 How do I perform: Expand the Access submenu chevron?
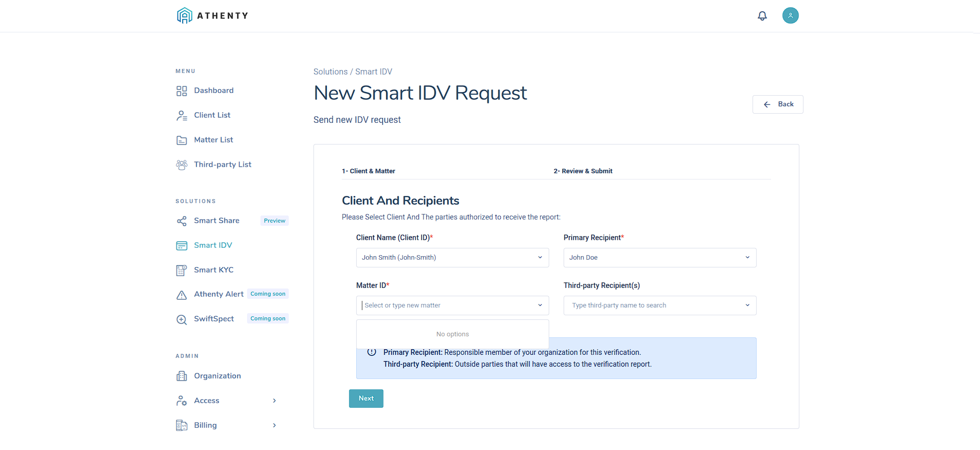click(274, 401)
